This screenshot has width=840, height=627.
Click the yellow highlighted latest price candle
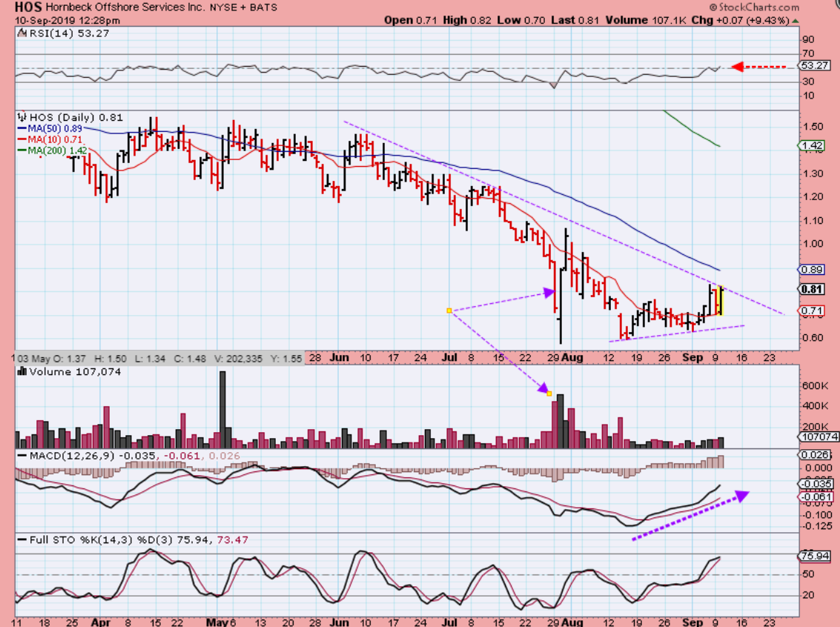[x=721, y=301]
